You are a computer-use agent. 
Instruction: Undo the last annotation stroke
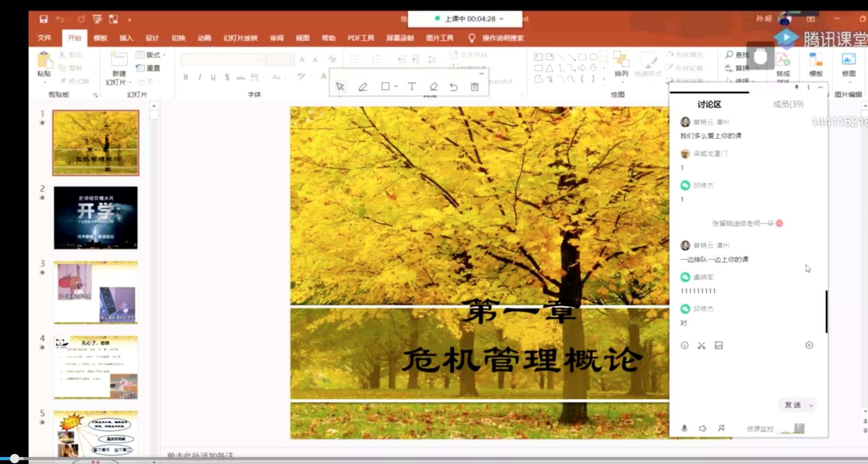click(454, 87)
